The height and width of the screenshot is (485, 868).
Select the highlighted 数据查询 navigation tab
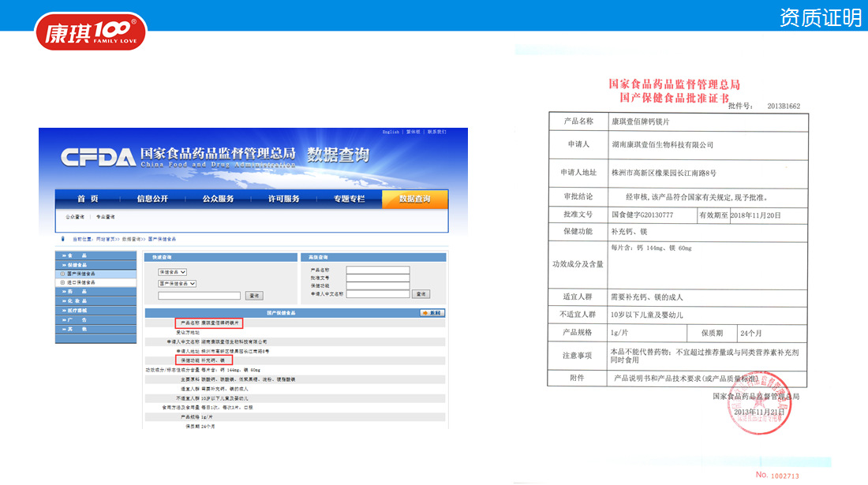point(414,199)
